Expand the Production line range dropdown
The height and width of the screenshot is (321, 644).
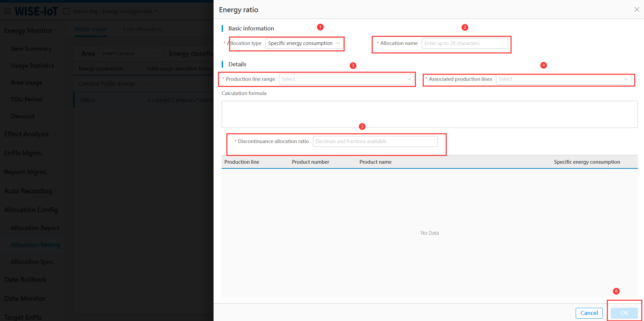(x=346, y=79)
